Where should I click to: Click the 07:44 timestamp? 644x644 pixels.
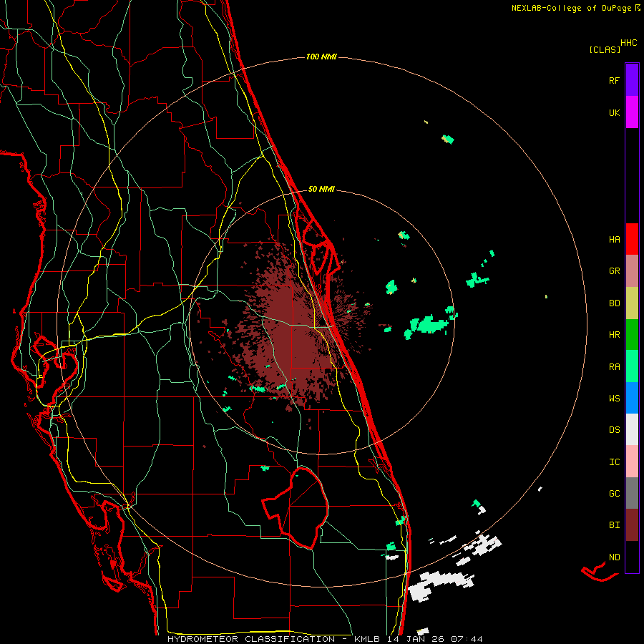click(x=467, y=639)
